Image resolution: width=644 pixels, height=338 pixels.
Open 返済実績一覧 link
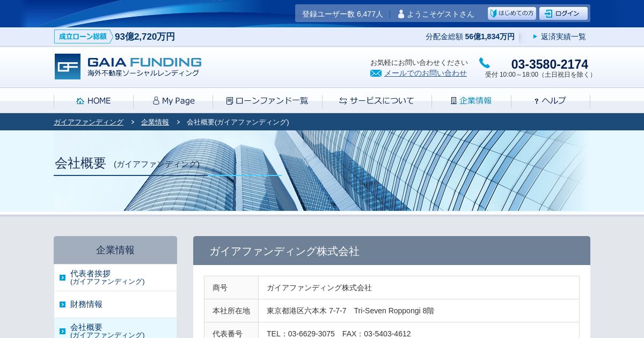tap(563, 36)
